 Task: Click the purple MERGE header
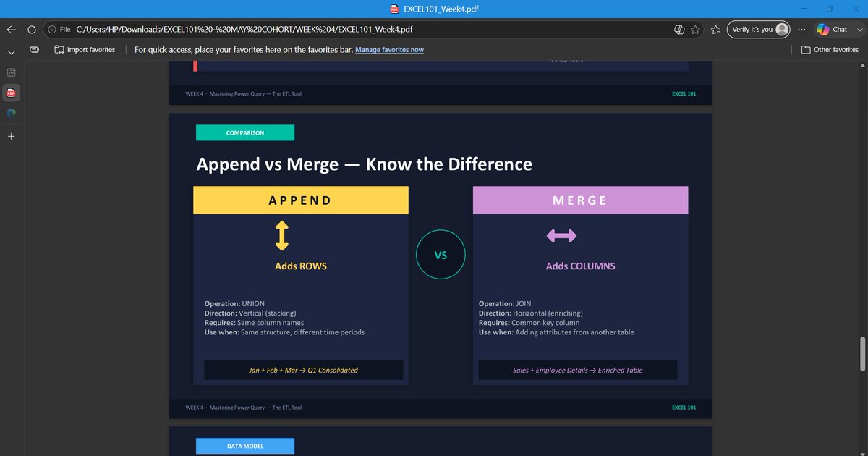click(580, 200)
